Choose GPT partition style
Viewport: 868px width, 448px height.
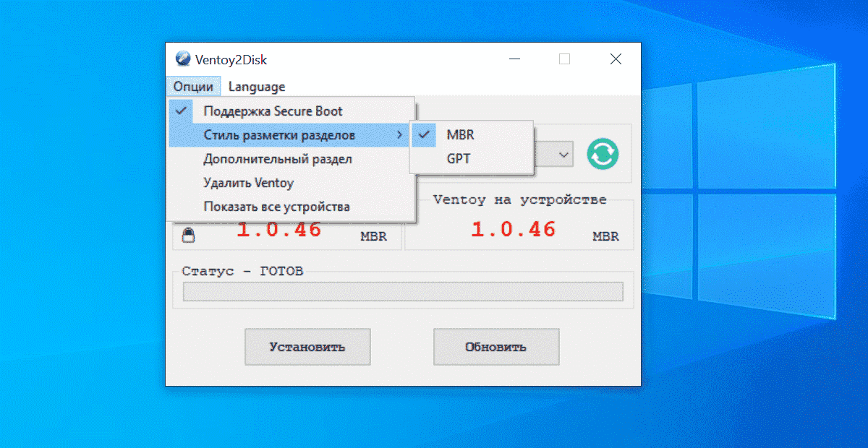coord(459,159)
